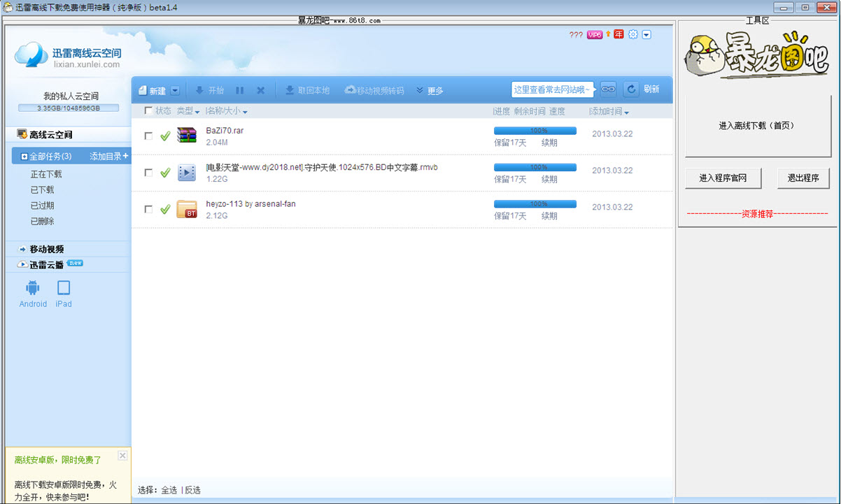This screenshot has height=504, width=841.
Task: Click green checkmark status of heyzo-113
Action: (x=165, y=208)
